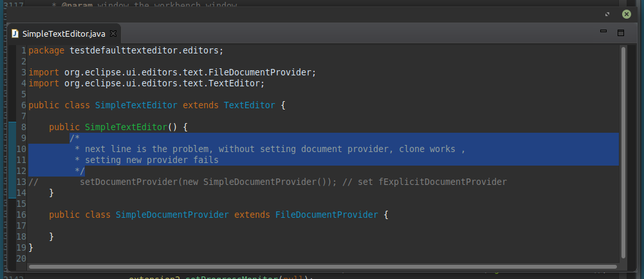Click the Java file icon on tab

pos(15,34)
